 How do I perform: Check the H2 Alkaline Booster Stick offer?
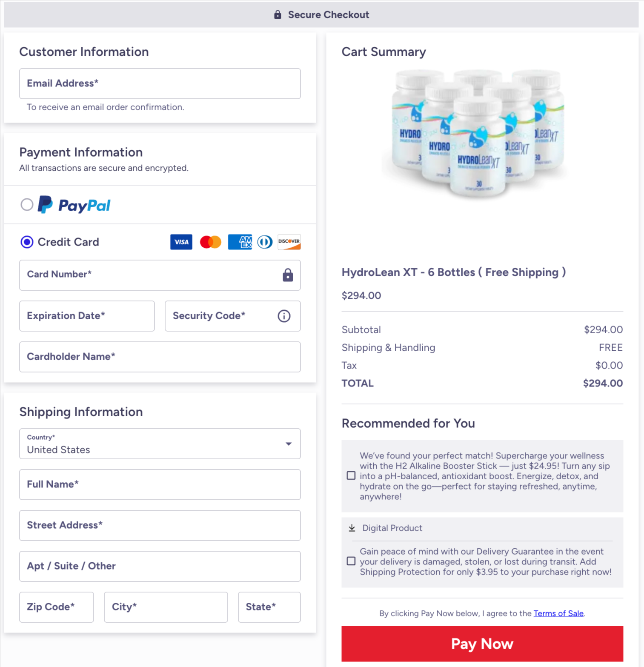[351, 475]
